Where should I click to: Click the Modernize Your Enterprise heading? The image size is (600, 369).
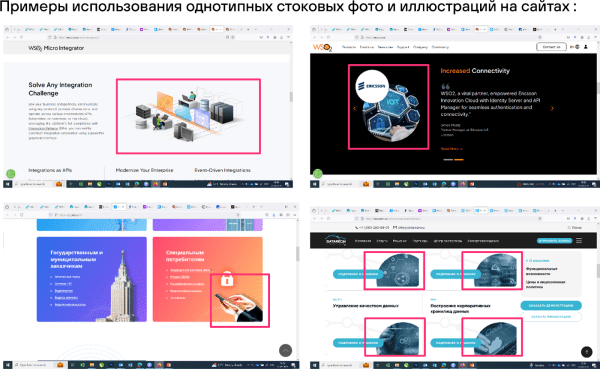[144, 170]
